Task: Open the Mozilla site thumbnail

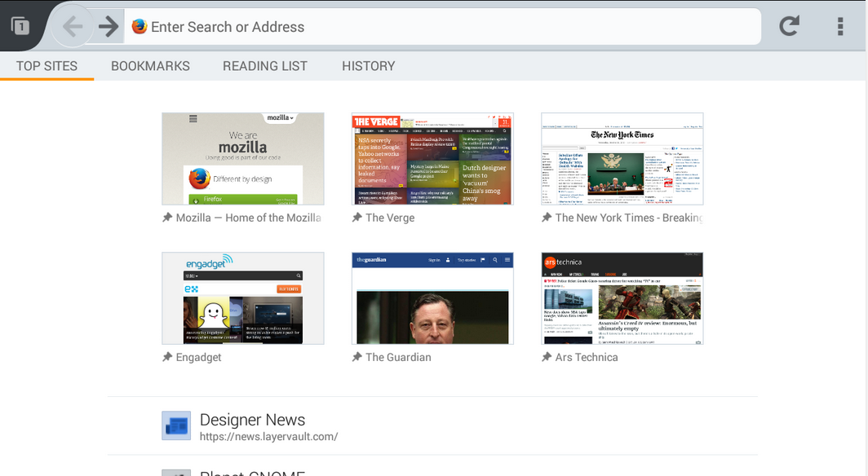Action: point(243,159)
